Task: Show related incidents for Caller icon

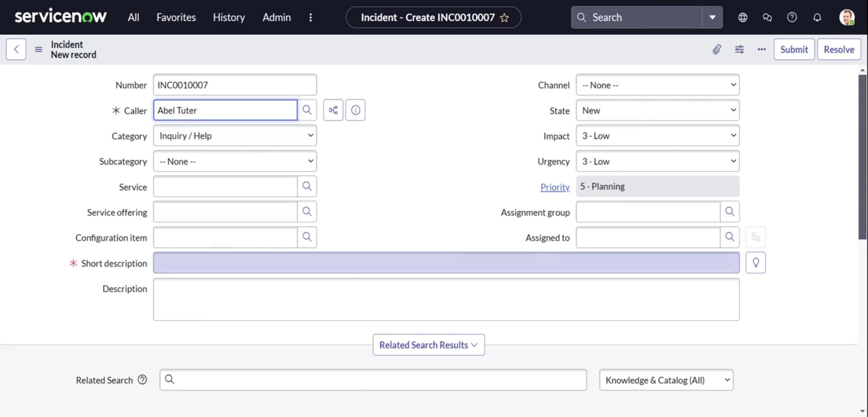Action: (333, 110)
